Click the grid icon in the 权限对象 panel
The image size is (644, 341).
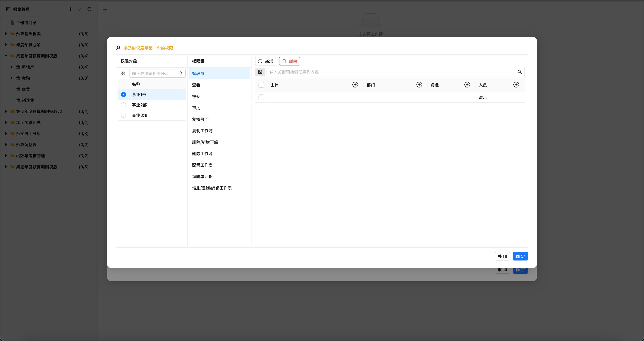[123, 73]
